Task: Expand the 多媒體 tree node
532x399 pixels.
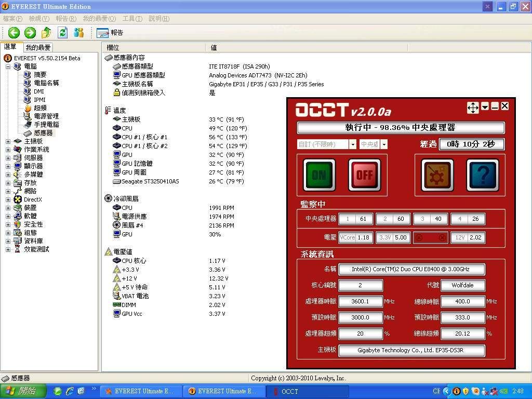Action: point(8,175)
